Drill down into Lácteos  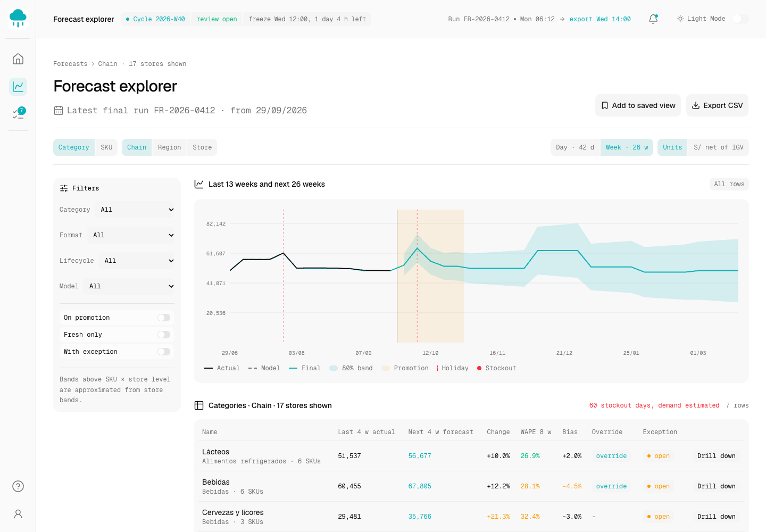coord(716,456)
